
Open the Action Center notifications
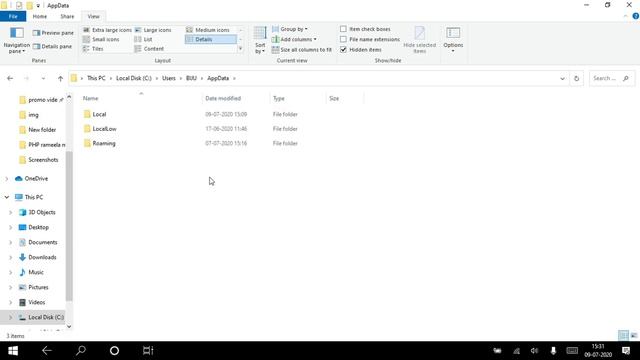coord(626,351)
